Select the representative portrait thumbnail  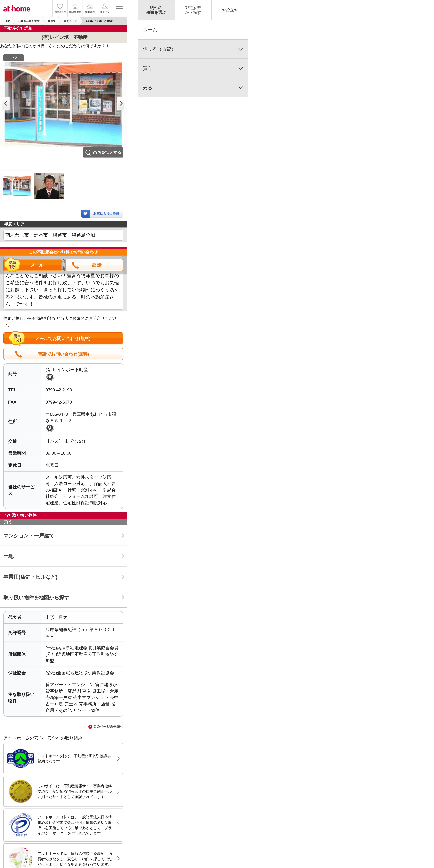tap(49, 186)
